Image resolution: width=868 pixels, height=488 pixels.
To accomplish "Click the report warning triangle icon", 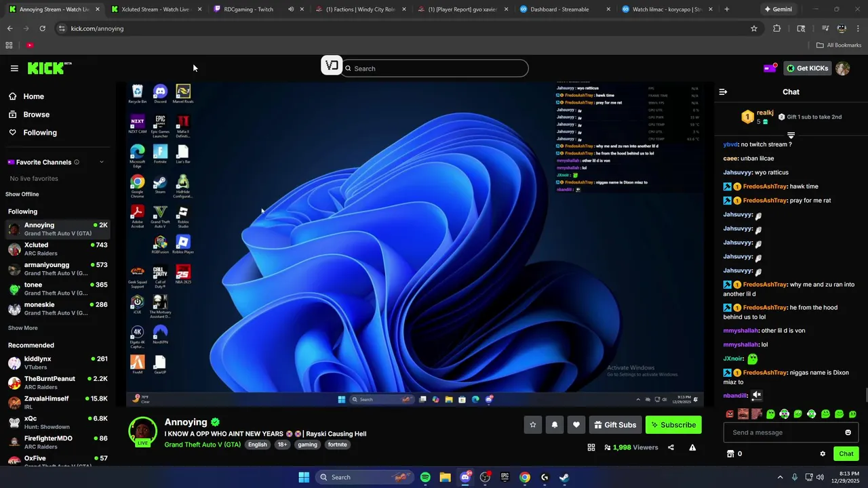I will point(692,447).
